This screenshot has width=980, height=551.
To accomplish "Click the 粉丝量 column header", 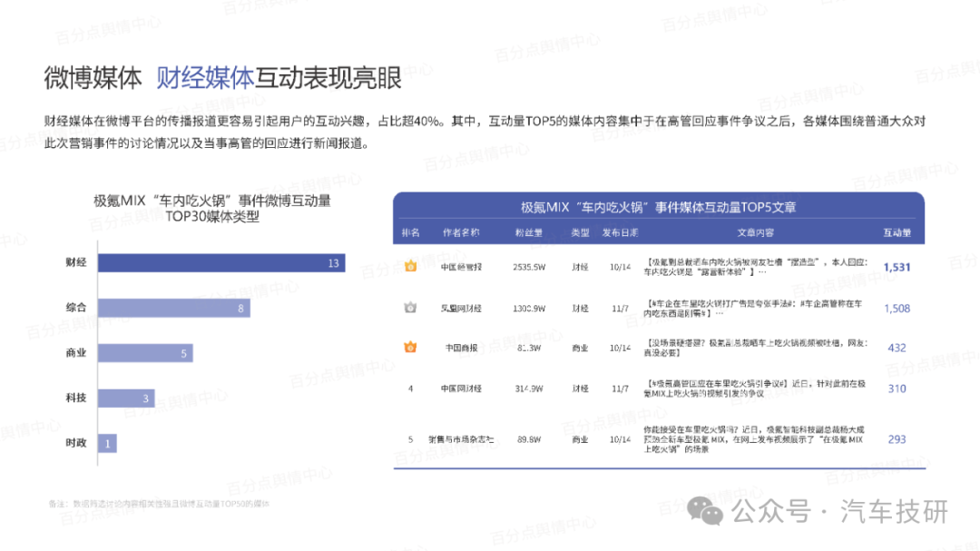I will [x=529, y=232].
